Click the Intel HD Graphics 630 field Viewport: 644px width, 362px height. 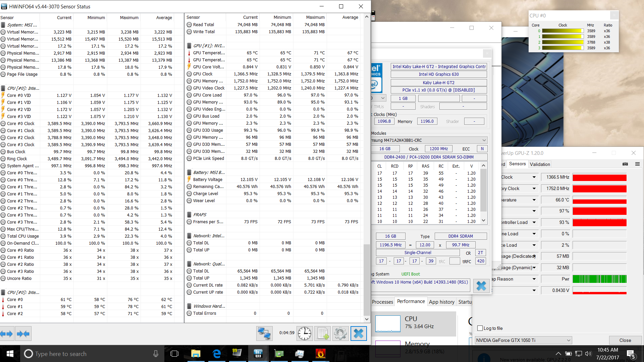pos(438,74)
